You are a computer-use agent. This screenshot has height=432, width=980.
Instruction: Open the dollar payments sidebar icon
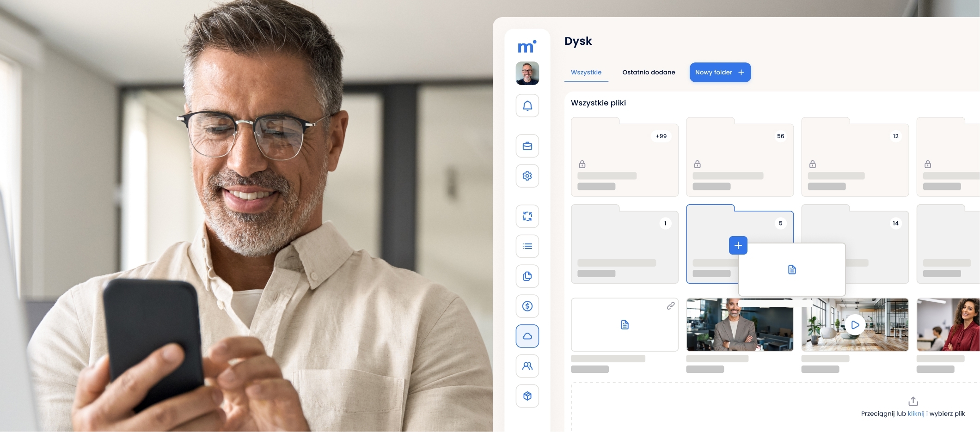pyautogui.click(x=527, y=306)
